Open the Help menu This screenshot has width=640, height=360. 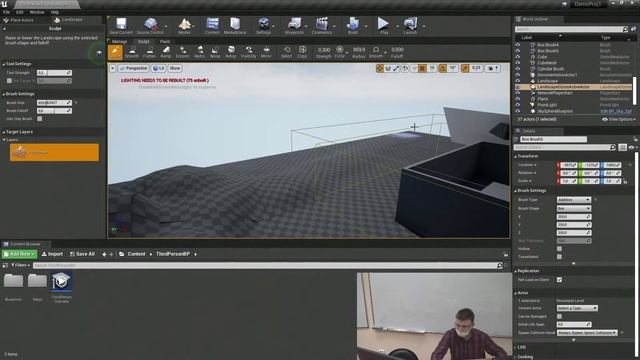(x=55, y=12)
